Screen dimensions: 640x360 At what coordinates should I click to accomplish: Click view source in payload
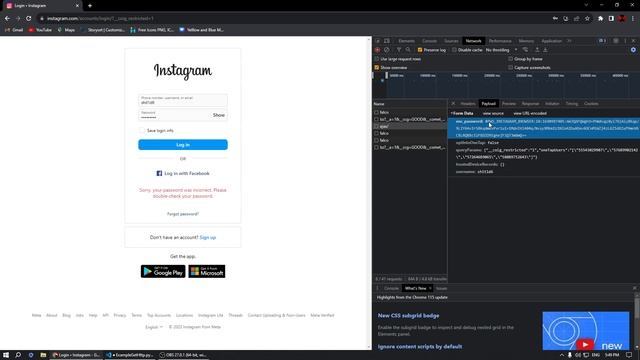tap(493, 113)
